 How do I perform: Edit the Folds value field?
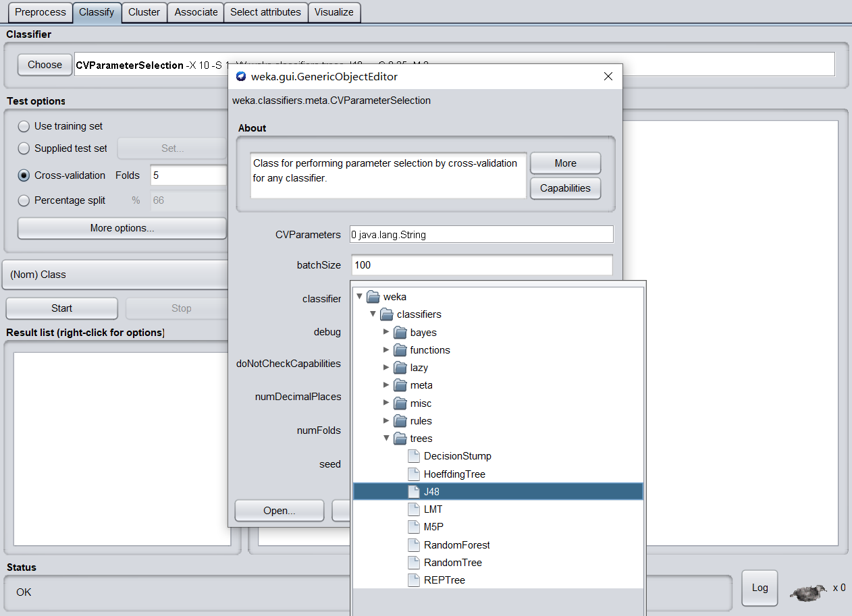tap(189, 175)
